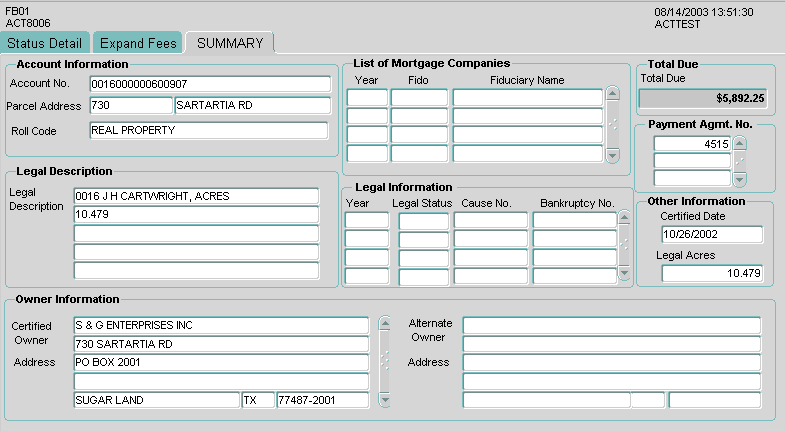The image size is (785, 431).
Task: Select the Legal Acres field
Action: (711, 273)
